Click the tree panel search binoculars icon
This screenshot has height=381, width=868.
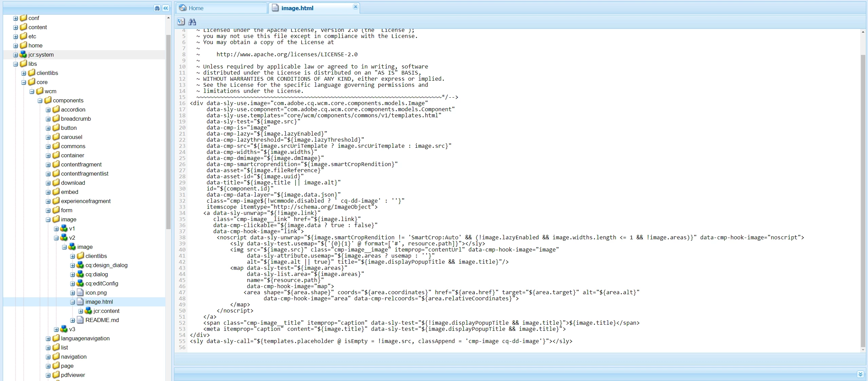[x=157, y=8]
